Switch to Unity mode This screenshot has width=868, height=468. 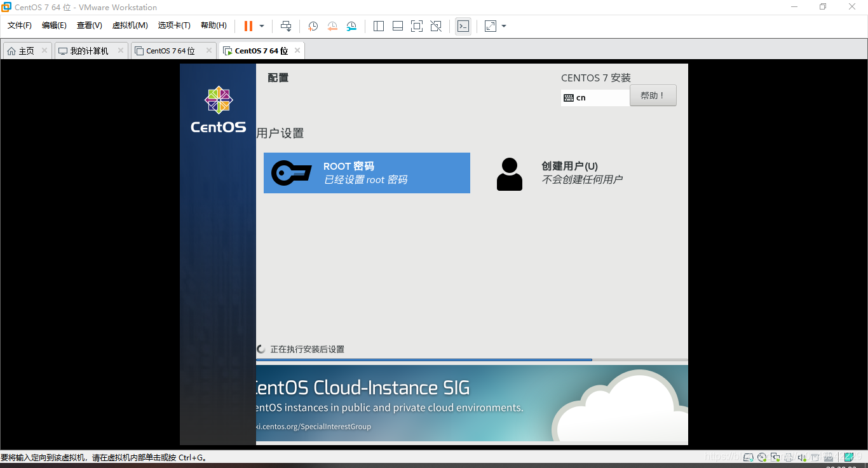pyautogui.click(x=436, y=26)
